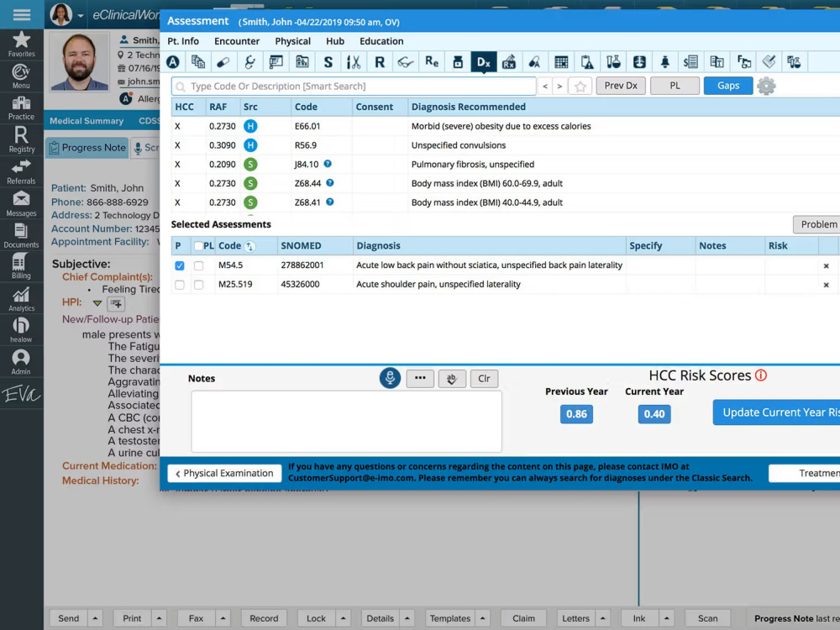Click the pill medication toolbar icon
This screenshot has width=840, height=630.
[x=223, y=62]
